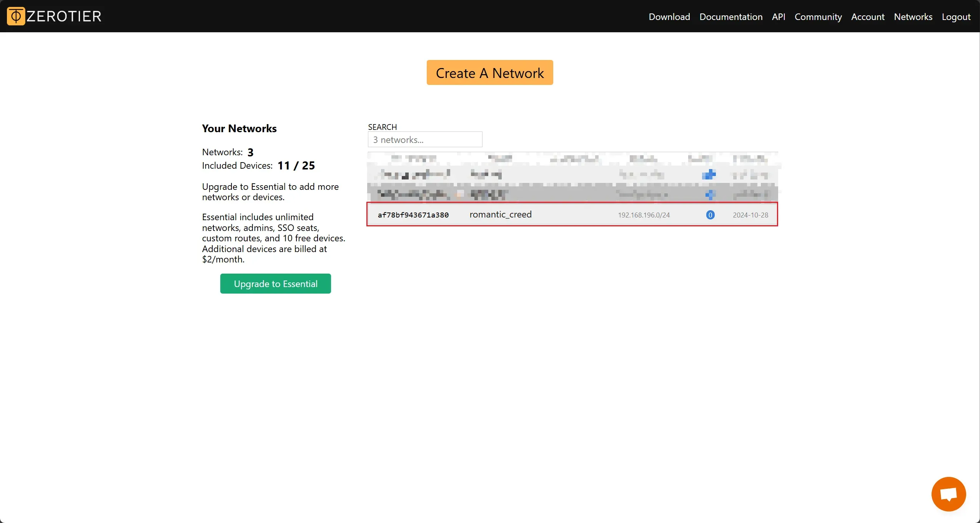The height and width of the screenshot is (523, 980).
Task: Open network ID af78bf943671a380
Action: pos(413,215)
